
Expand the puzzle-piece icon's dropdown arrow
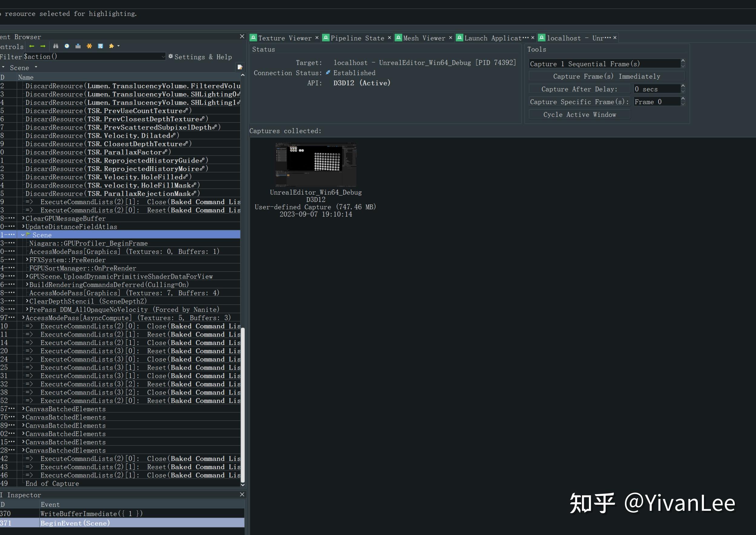coord(119,46)
